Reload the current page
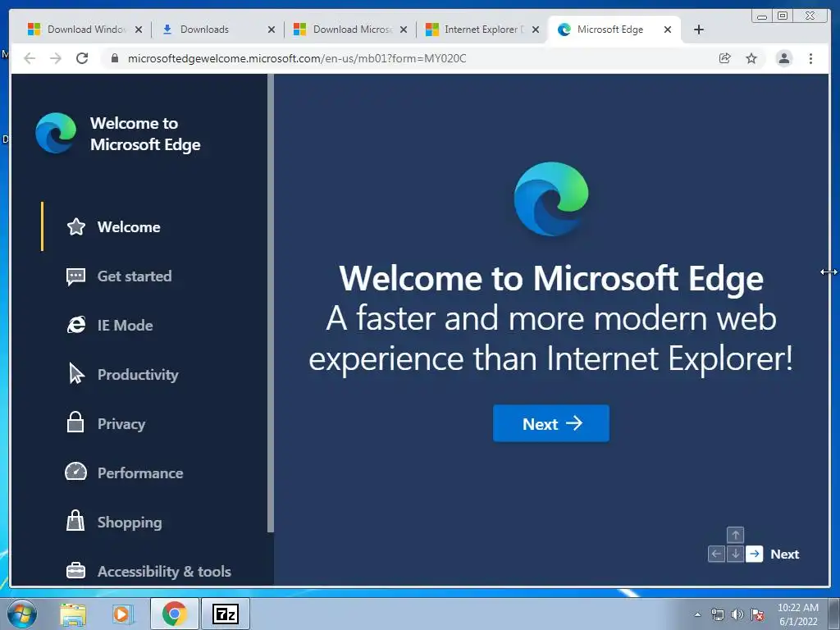 [x=82, y=58]
